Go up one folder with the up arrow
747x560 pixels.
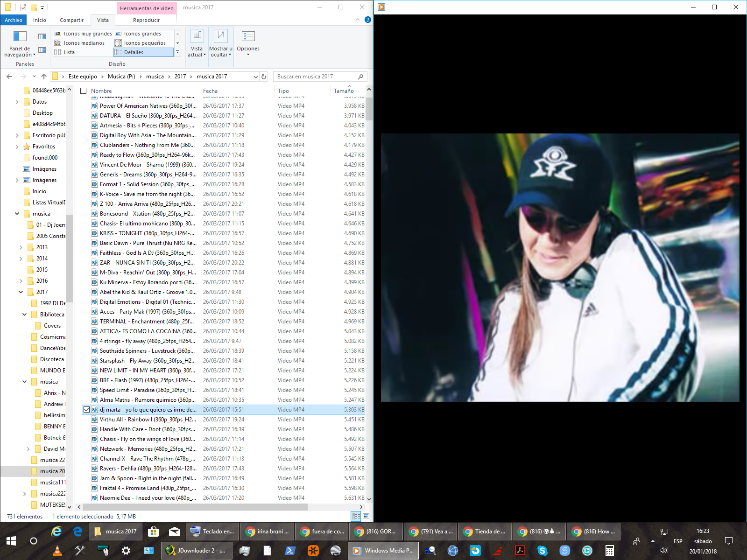pyautogui.click(x=44, y=77)
